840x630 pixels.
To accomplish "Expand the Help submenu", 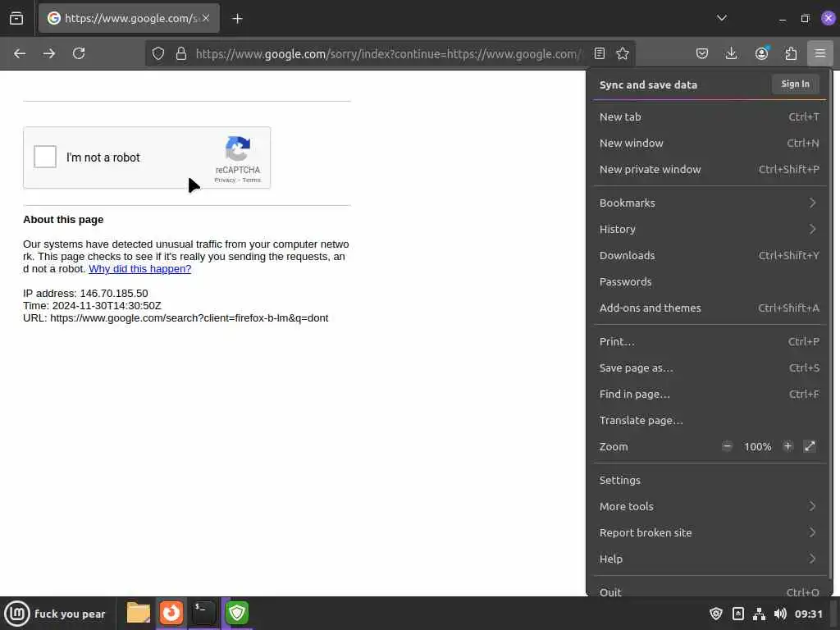I will 710,559.
